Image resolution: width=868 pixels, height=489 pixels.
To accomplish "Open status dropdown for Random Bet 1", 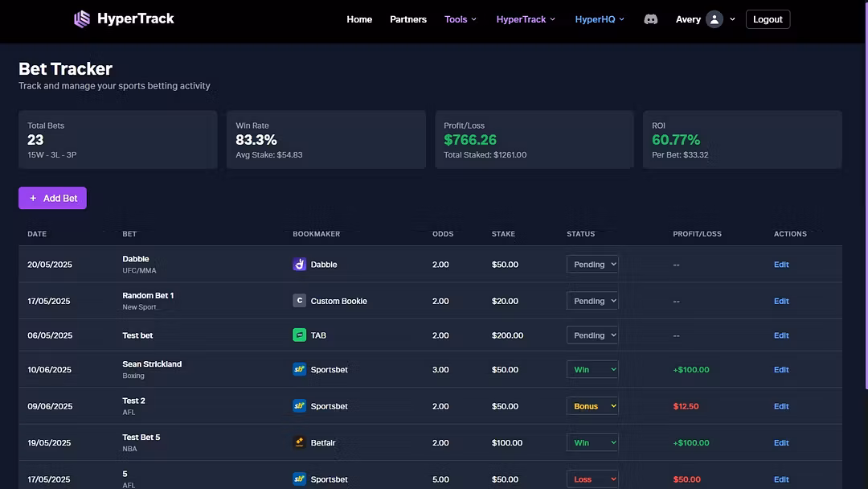I will click(x=592, y=301).
